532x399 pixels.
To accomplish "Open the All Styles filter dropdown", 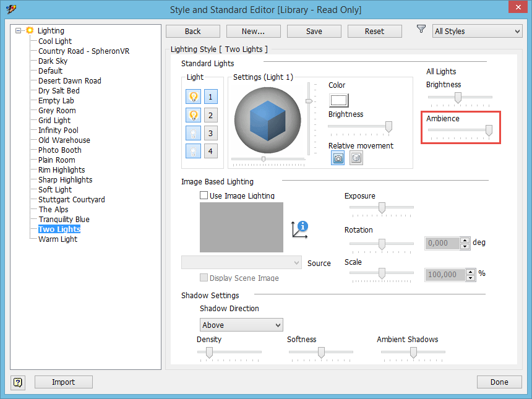I will click(x=477, y=31).
